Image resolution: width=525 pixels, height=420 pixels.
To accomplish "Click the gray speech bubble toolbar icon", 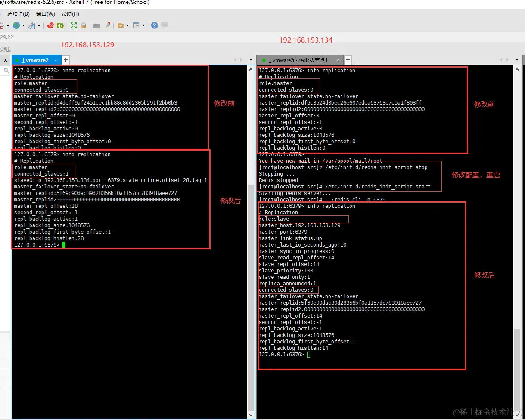I will coord(165,25).
